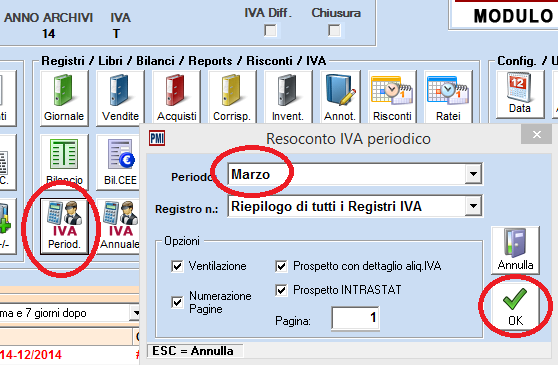
Task: Open the Bil.CEE report icon
Action: pos(120,162)
